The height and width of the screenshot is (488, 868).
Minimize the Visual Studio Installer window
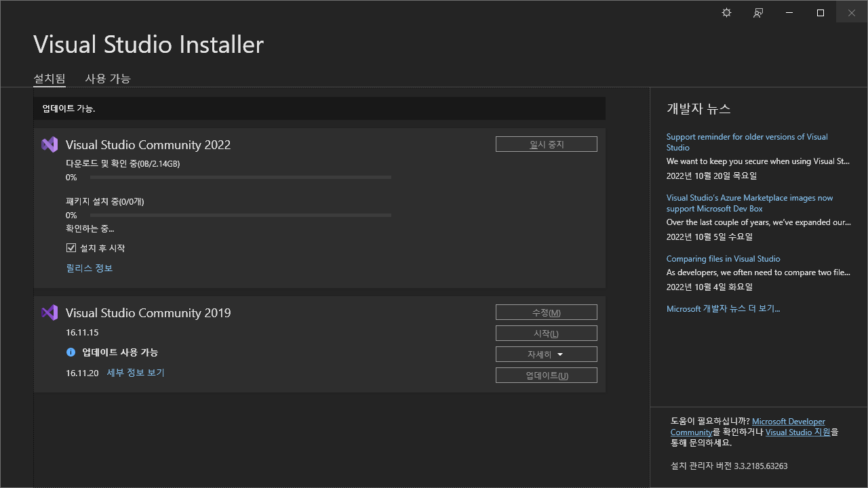point(789,13)
